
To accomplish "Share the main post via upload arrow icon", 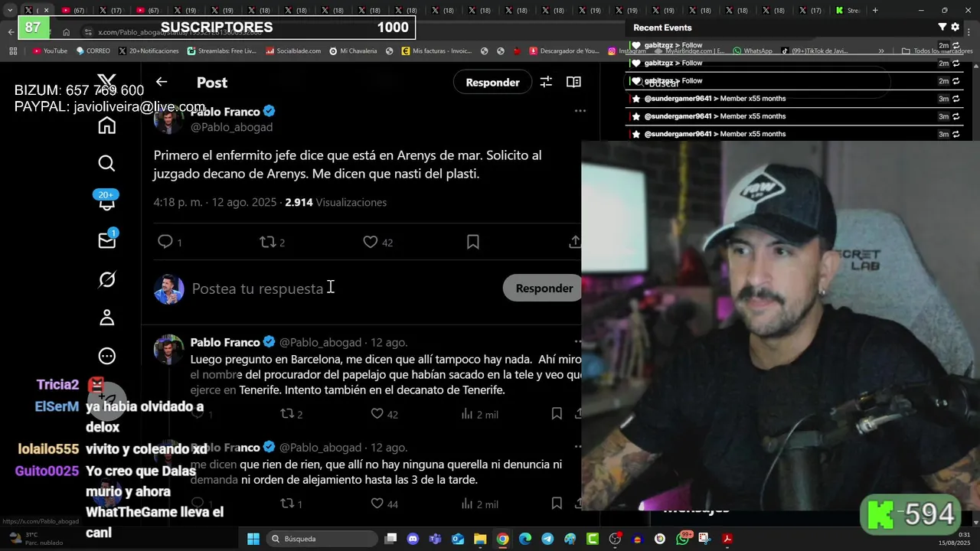I will (x=575, y=242).
